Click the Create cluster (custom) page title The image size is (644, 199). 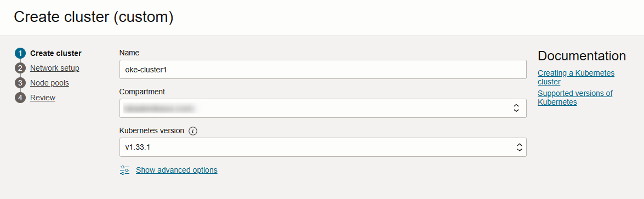(x=94, y=18)
